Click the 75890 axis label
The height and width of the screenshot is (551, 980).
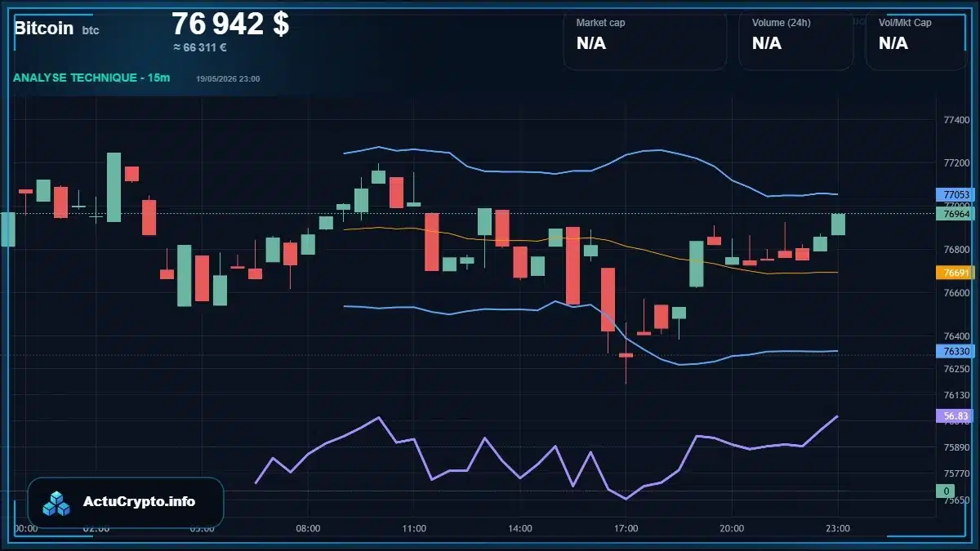[956, 447]
